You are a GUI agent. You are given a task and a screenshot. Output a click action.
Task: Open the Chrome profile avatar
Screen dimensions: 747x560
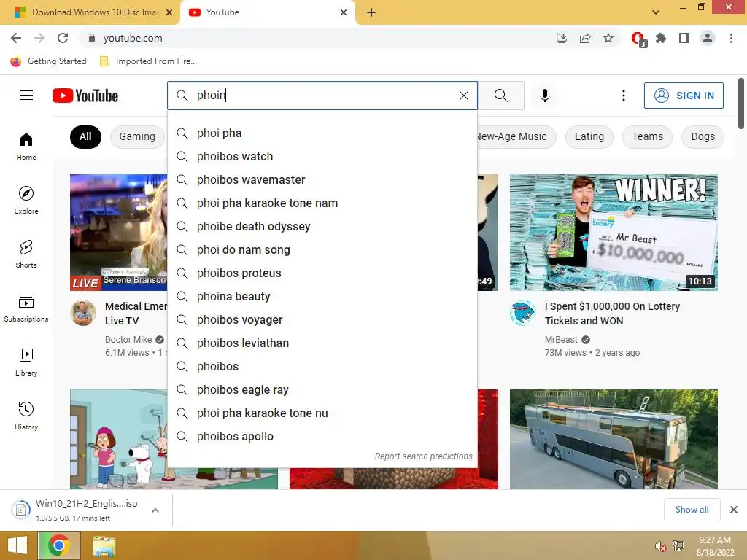708,38
